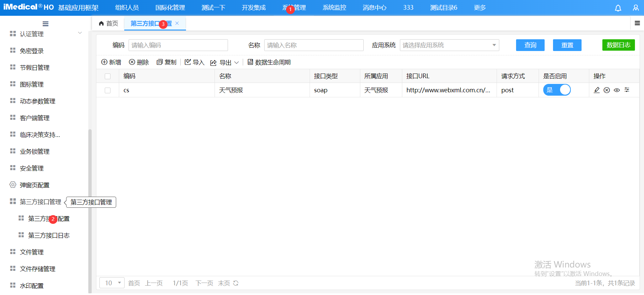Click the 删除 delete toolbar button

coord(139,62)
